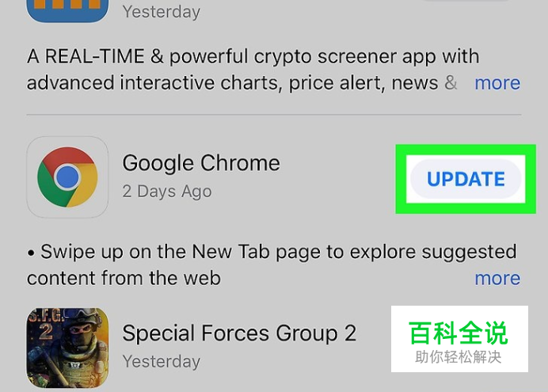Select the Special Forces Group 2 title

(239, 333)
